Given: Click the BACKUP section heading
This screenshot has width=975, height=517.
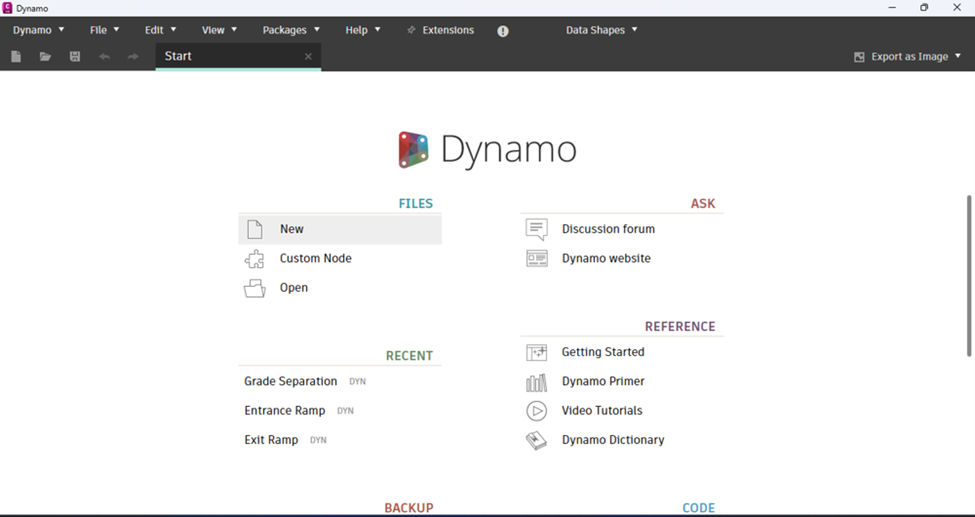Looking at the screenshot, I should pyautogui.click(x=409, y=508).
